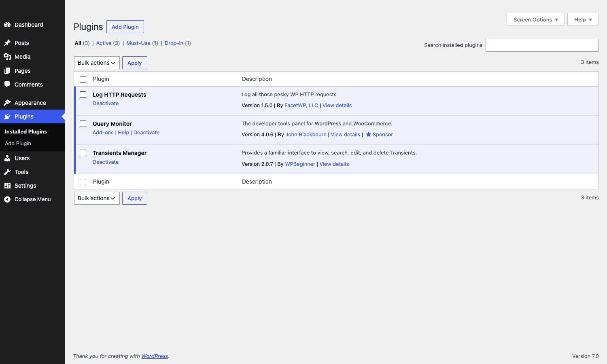Screen dimensions: 607x364
Task: Click the Transients Manager plugin name
Action: pos(120,153)
